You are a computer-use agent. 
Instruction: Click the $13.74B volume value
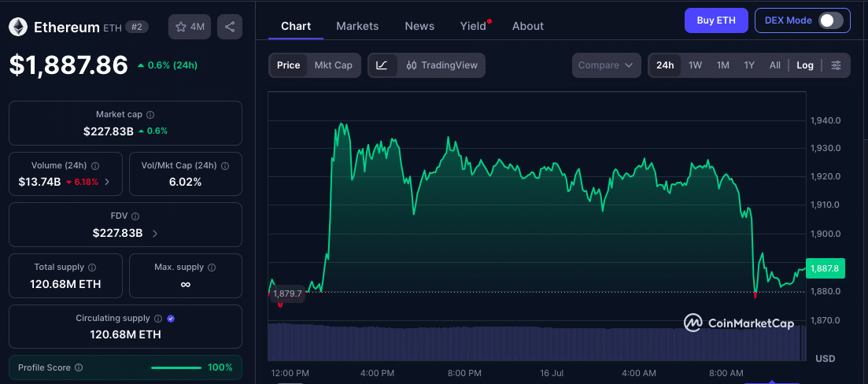click(x=39, y=182)
